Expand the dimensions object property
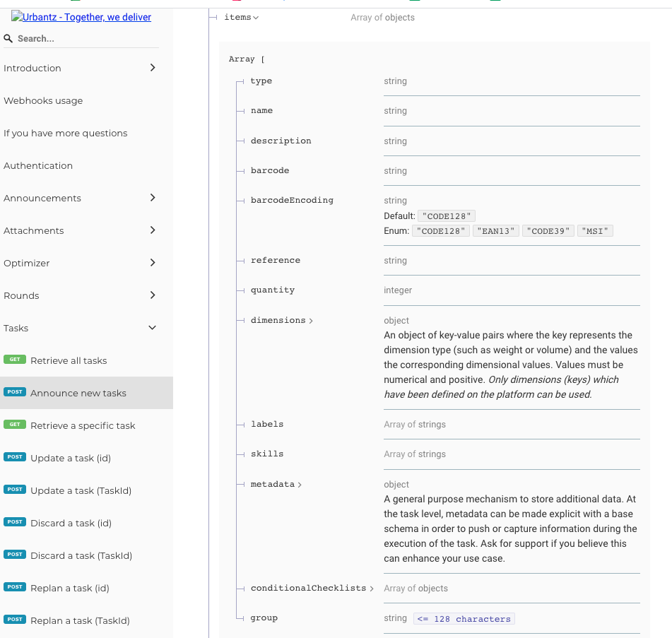Image resolution: width=672 pixels, height=638 pixels. click(x=281, y=321)
